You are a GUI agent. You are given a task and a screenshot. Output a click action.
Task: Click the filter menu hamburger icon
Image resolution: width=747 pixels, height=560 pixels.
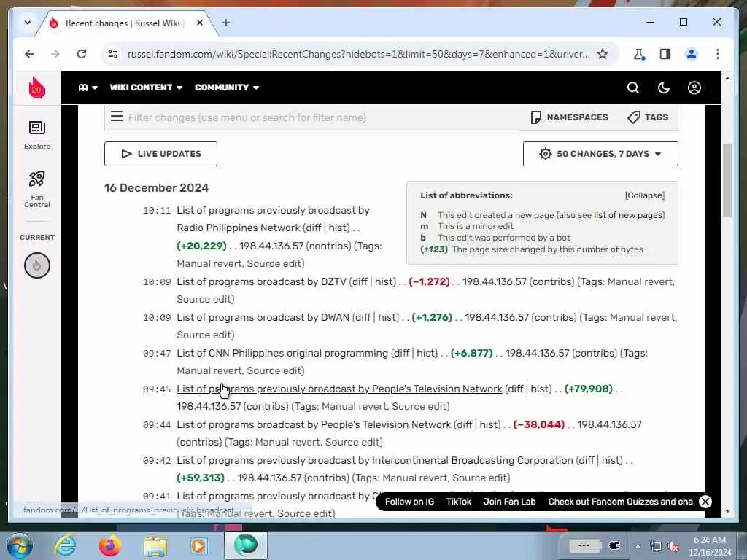tap(117, 117)
